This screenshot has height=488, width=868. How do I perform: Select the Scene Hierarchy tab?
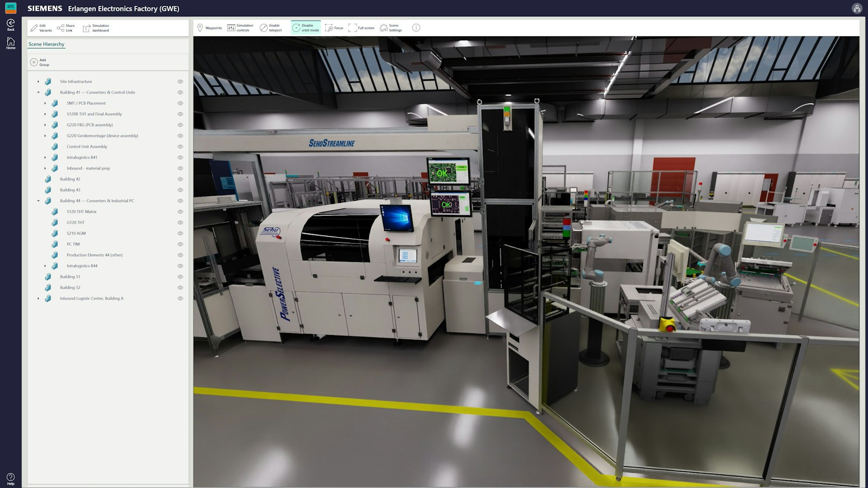[x=46, y=44]
